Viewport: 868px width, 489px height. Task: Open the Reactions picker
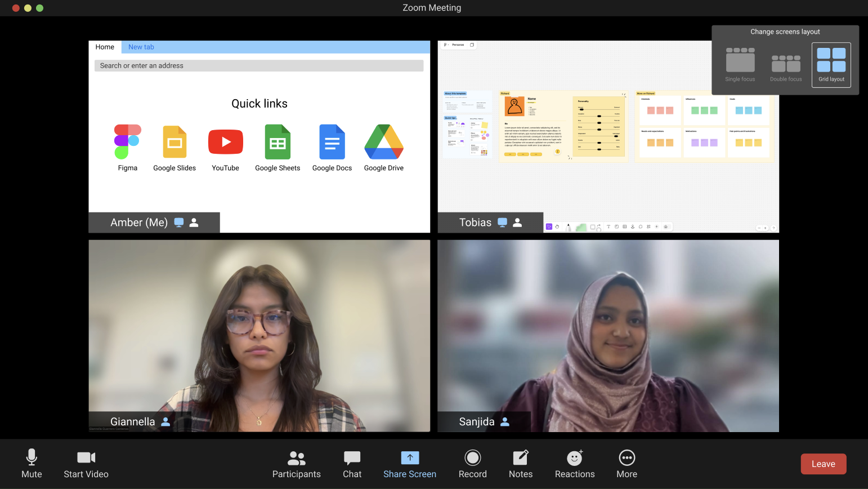pyautogui.click(x=574, y=464)
